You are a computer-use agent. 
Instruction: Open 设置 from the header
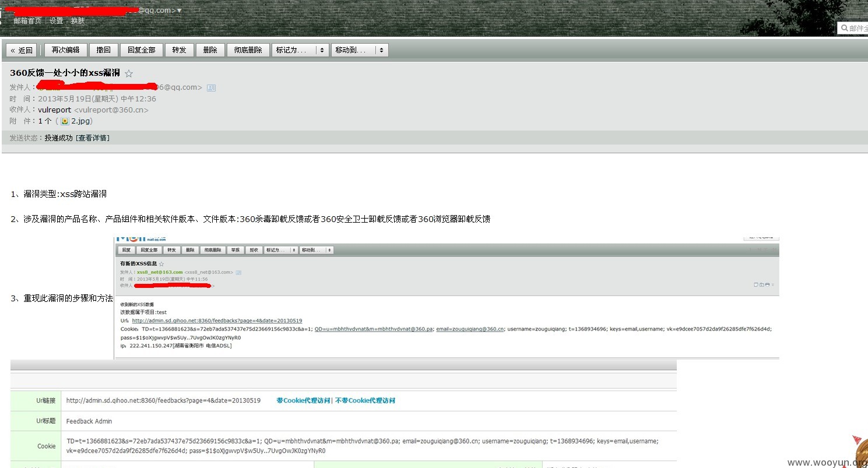(x=56, y=20)
